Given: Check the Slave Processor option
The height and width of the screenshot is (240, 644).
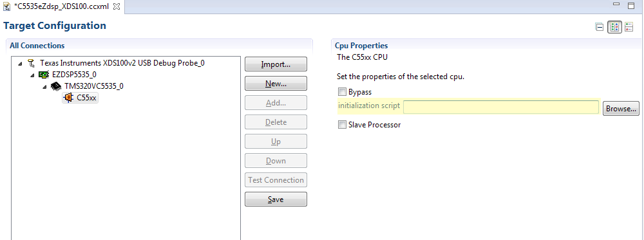Looking at the screenshot, I should point(342,125).
